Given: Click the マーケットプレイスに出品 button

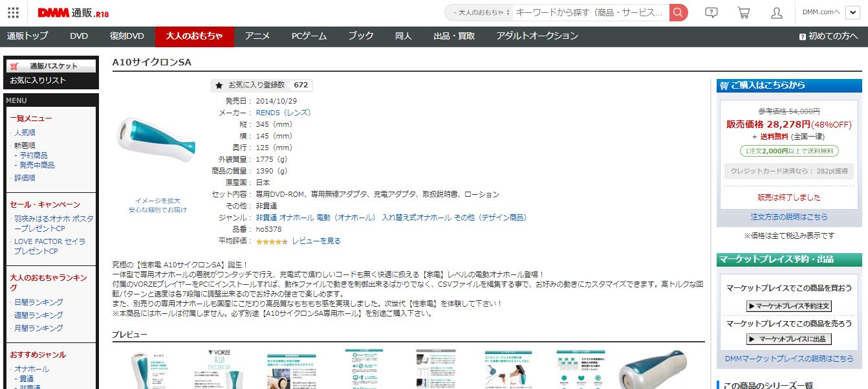Looking at the screenshot, I should tap(789, 339).
